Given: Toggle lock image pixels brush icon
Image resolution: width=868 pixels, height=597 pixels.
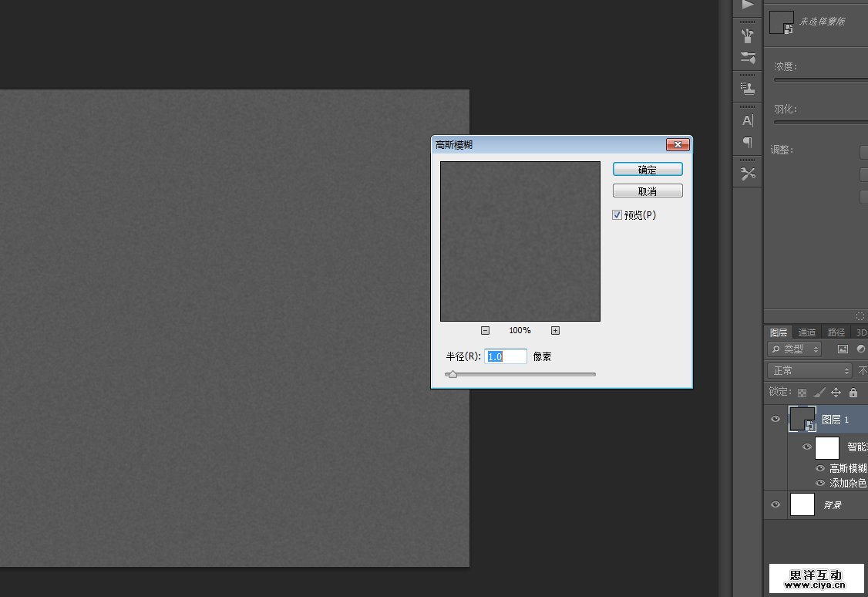Looking at the screenshot, I should click(819, 393).
